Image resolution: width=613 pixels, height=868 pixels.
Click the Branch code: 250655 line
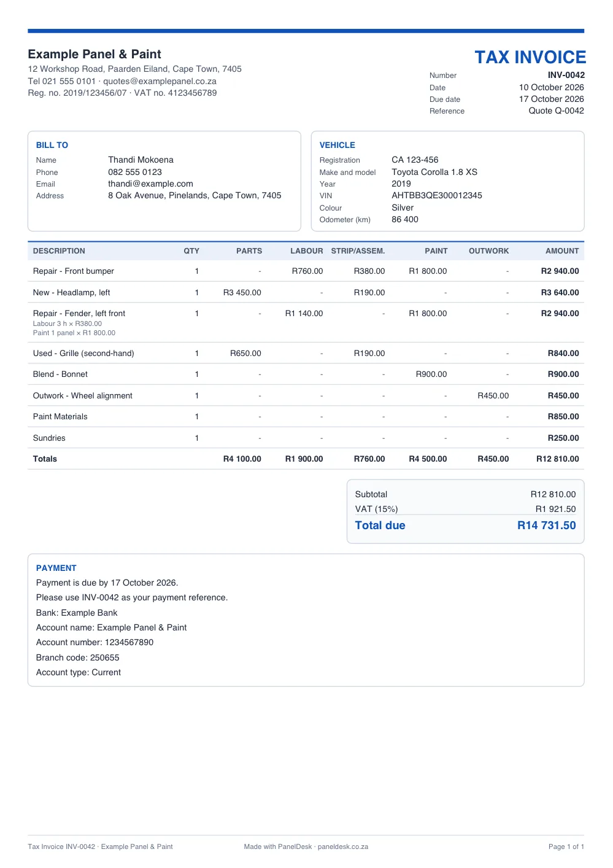coord(77,657)
